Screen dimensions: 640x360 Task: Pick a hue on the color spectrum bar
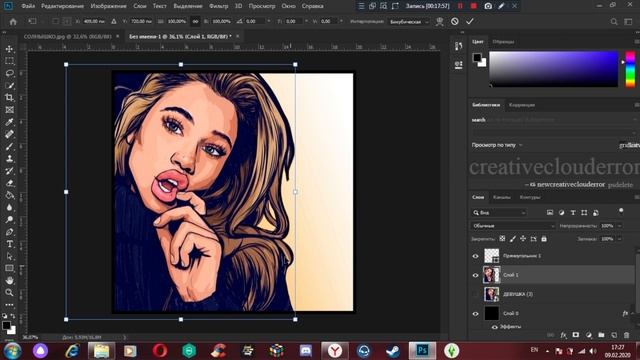tap(630, 69)
